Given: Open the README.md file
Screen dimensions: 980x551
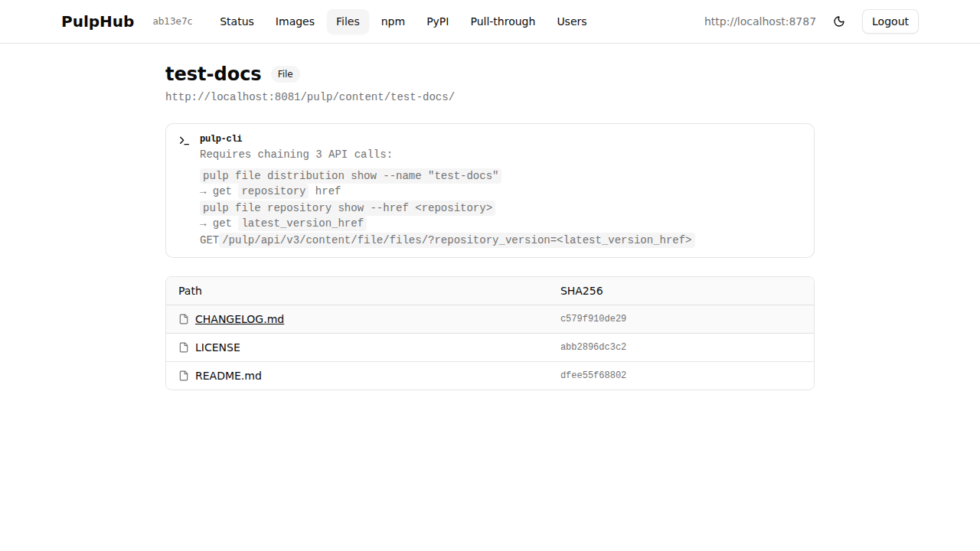Looking at the screenshot, I should (228, 375).
